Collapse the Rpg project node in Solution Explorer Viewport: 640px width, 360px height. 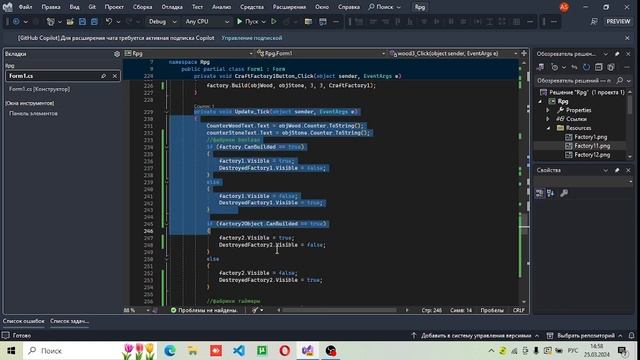540,101
